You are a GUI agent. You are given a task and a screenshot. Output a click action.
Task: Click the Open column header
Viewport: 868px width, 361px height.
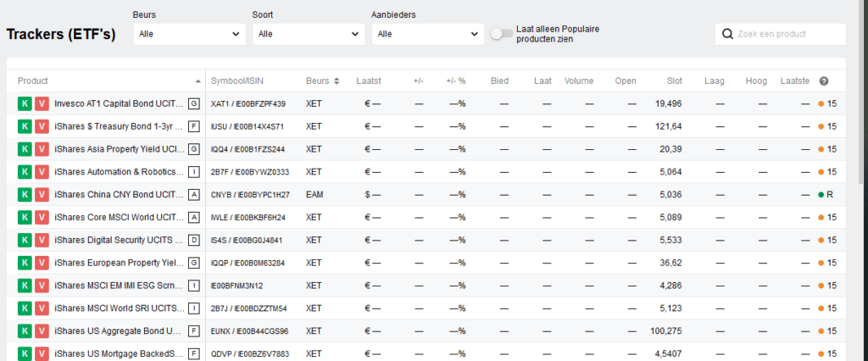626,81
